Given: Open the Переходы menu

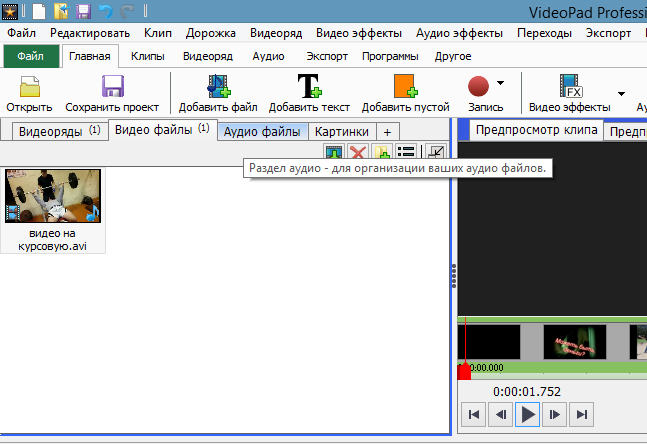Looking at the screenshot, I should (x=544, y=33).
